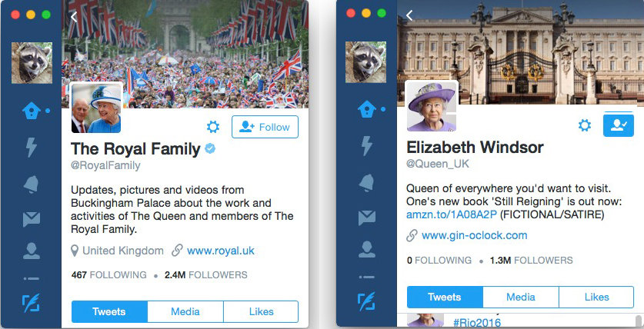Compose new tweet with quill icon in left window
Screen dimensions: 644x329
31,303
